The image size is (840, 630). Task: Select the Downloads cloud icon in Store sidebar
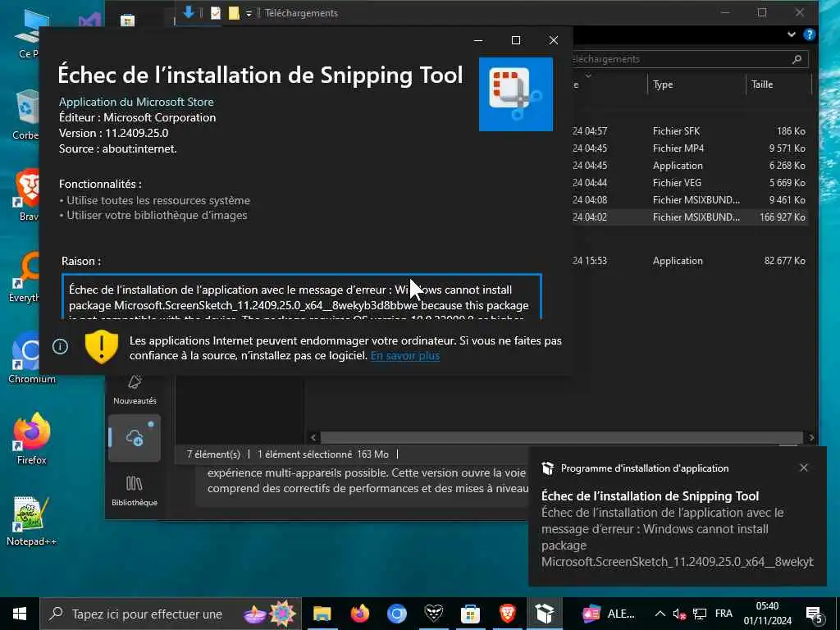click(135, 438)
